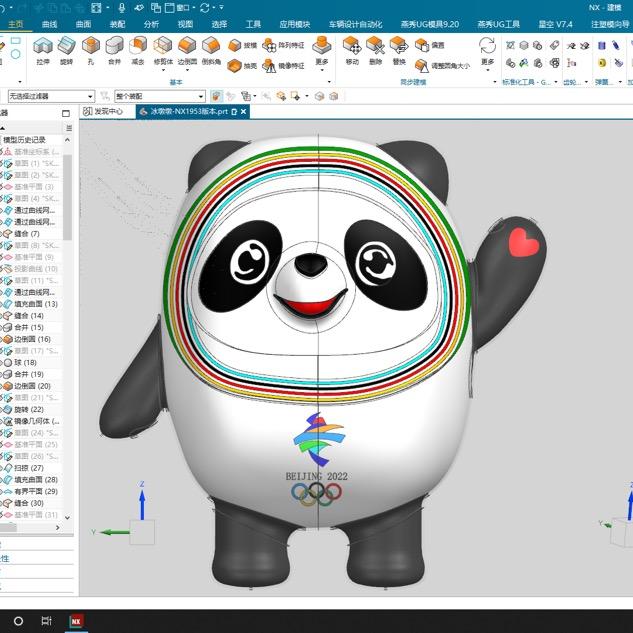Switch to the 发现中心 document tab
This screenshot has width=633, height=633.
point(103,112)
